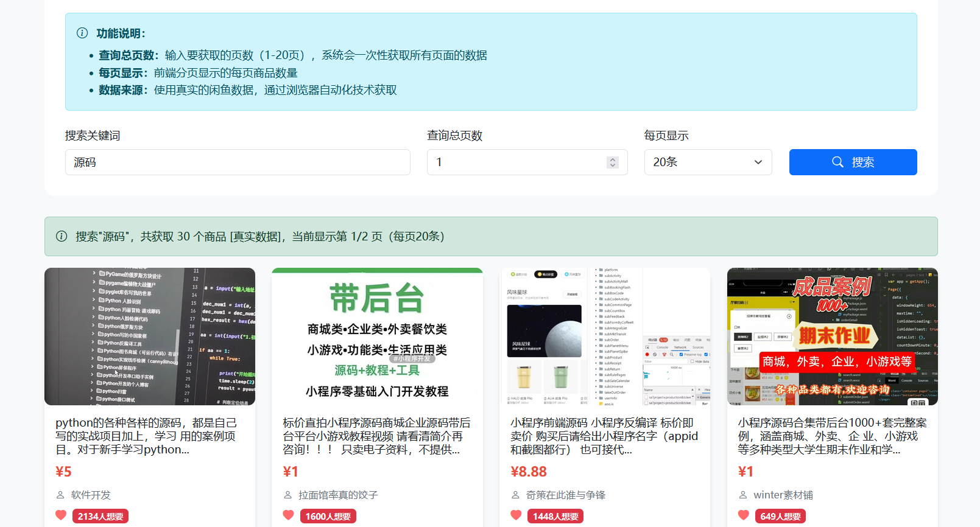
Task: Click the blue 搜索 search button
Action: pos(853,162)
